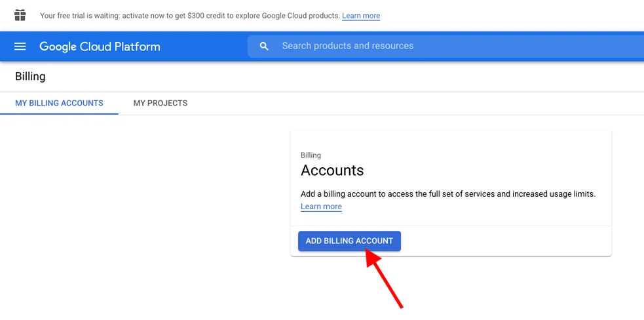Switch to My Billing Accounts tab

[59, 103]
